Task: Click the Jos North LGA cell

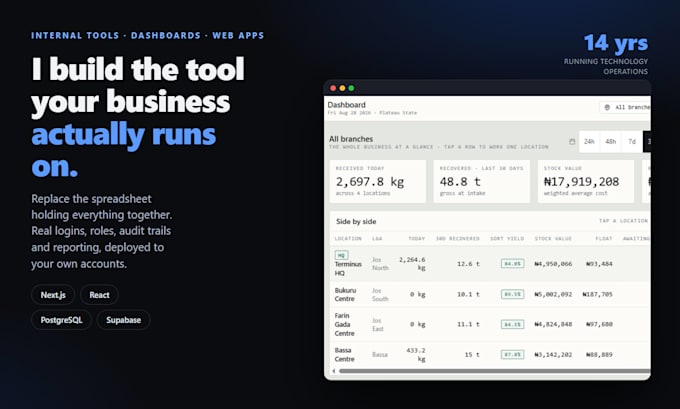Action: [380, 264]
